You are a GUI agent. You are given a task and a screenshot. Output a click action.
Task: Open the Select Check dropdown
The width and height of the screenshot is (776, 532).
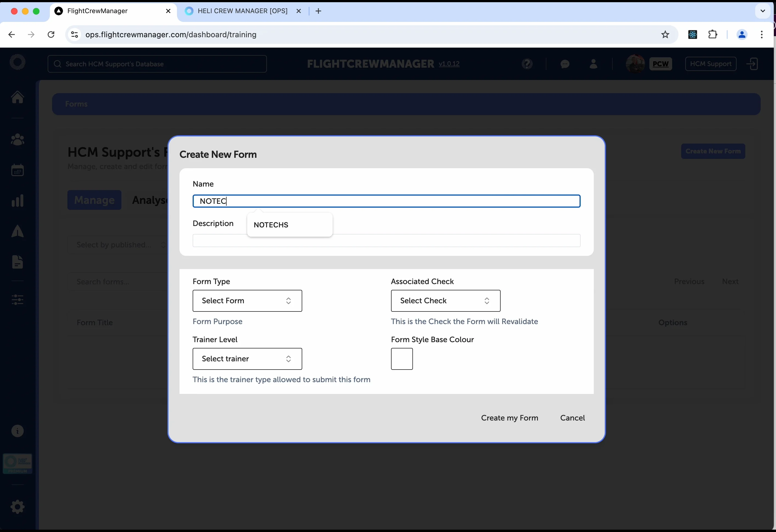tap(446, 300)
